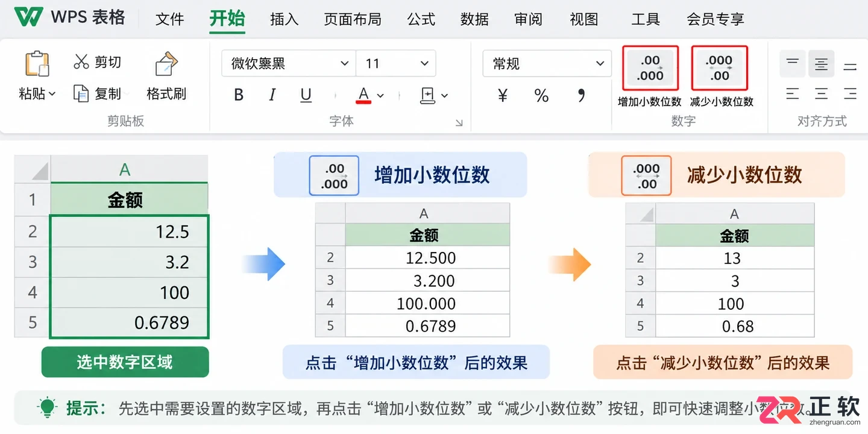Toggle Bold formatting
The height and width of the screenshot is (434, 868).
(239, 95)
